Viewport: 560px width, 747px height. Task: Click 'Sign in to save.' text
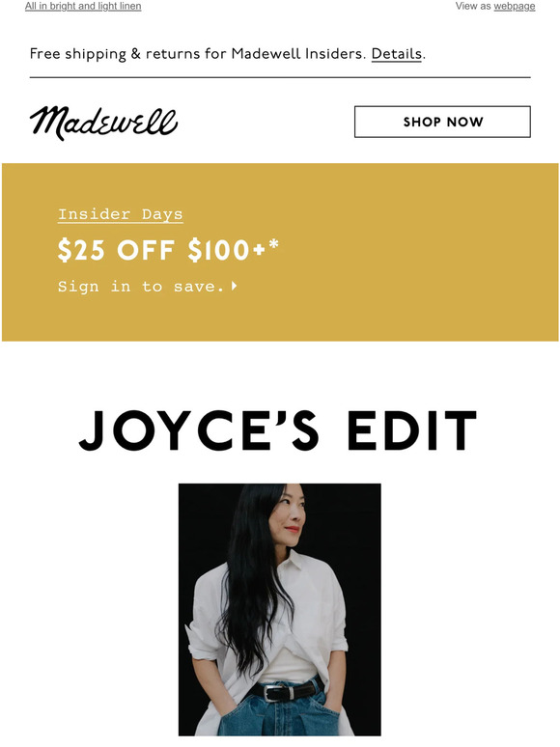pyautogui.click(x=141, y=287)
